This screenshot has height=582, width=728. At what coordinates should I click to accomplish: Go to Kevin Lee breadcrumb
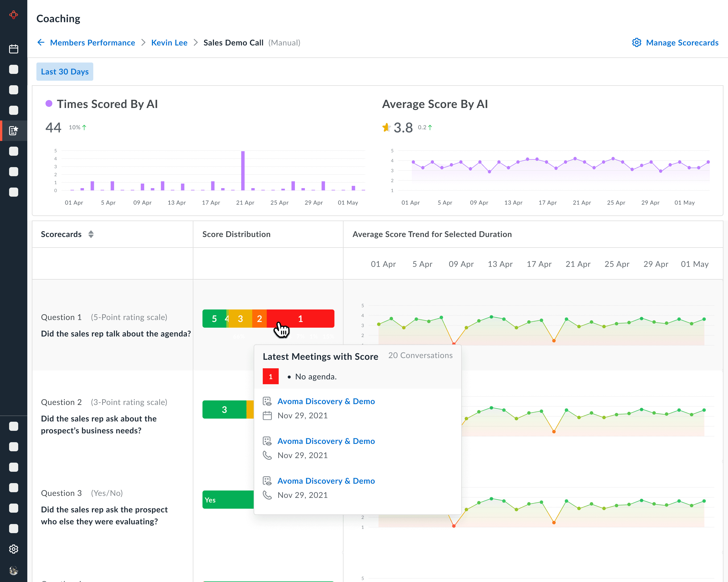(169, 43)
